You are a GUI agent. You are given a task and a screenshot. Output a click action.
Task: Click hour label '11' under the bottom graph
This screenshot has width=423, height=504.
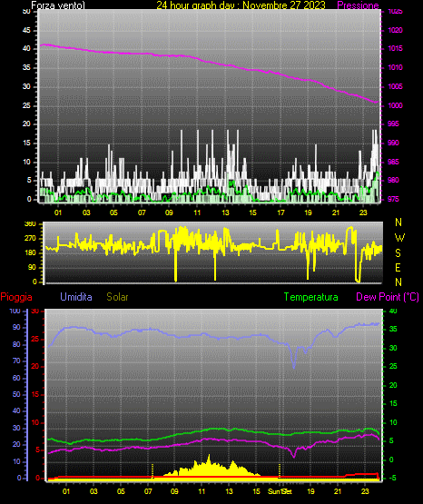202,491
